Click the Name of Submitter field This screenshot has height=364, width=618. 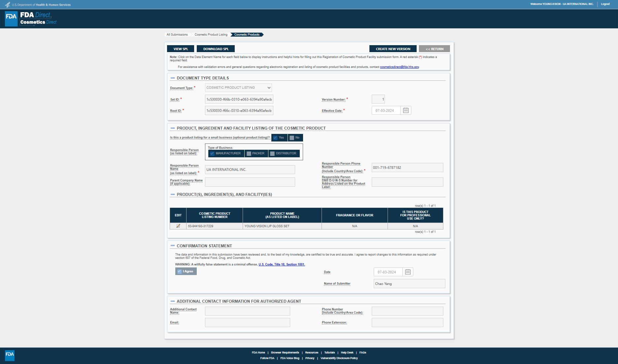point(409,284)
